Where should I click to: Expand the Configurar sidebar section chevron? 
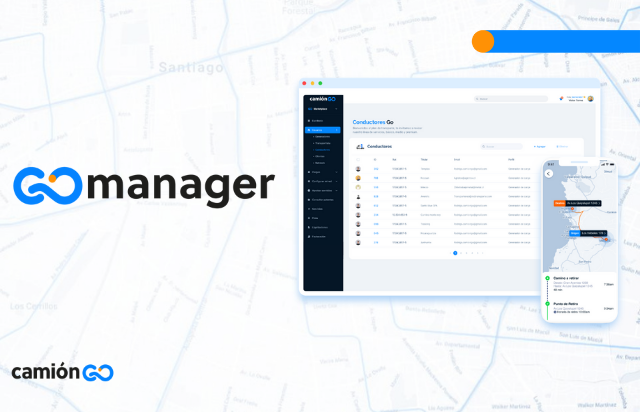pyautogui.click(x=336, y=181)
